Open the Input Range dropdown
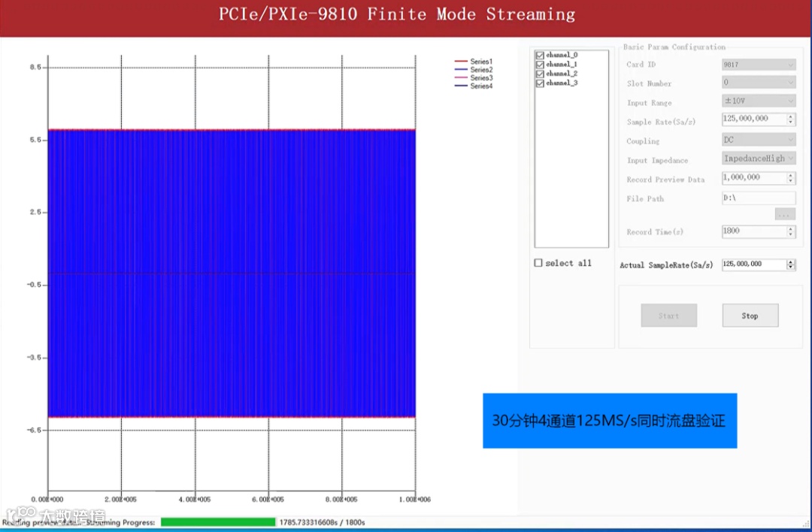Viewport: 812px width, 532px height. point(759,101)
